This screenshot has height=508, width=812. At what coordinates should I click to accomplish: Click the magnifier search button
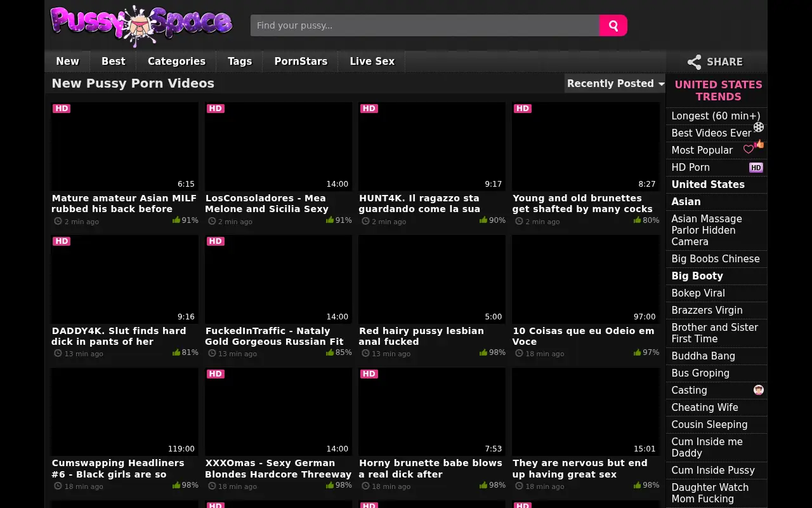click(x=613, y=25)
